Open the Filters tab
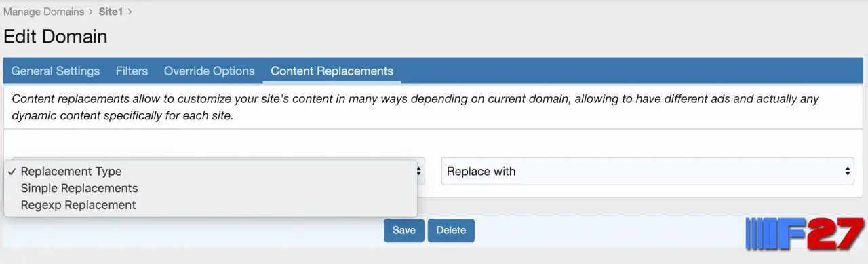The width and height of the screenshot is (868, 264). pyautogui.click(x=132, y=71)
